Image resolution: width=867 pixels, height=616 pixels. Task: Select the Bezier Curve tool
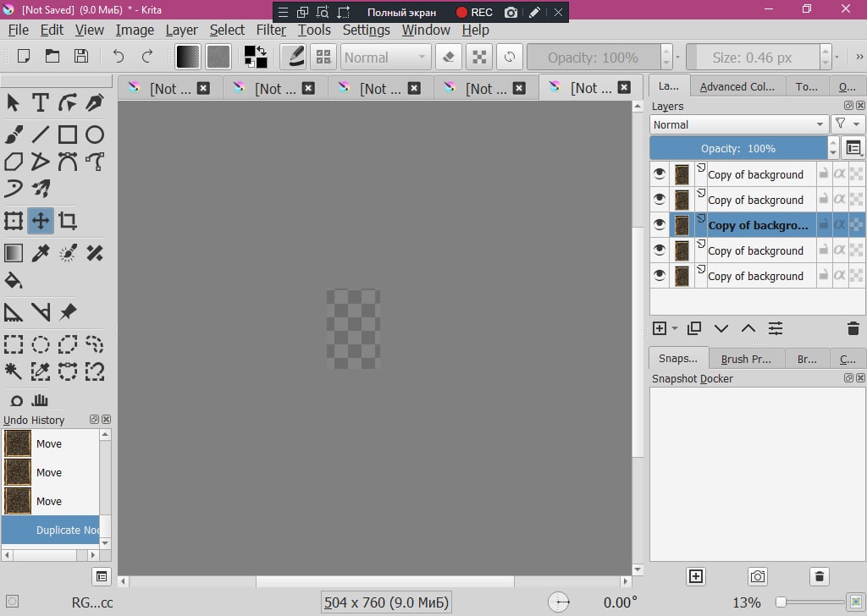click(68, 162)
